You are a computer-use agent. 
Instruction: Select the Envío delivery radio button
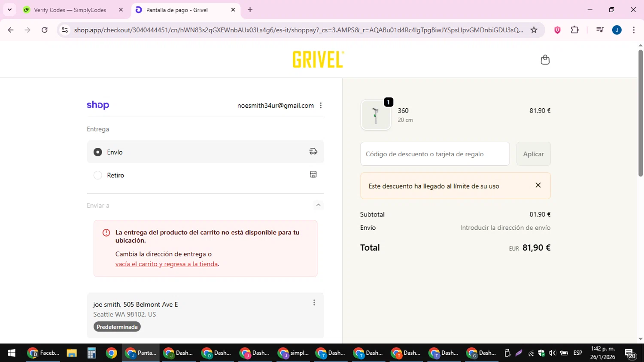tap(98, 152)
